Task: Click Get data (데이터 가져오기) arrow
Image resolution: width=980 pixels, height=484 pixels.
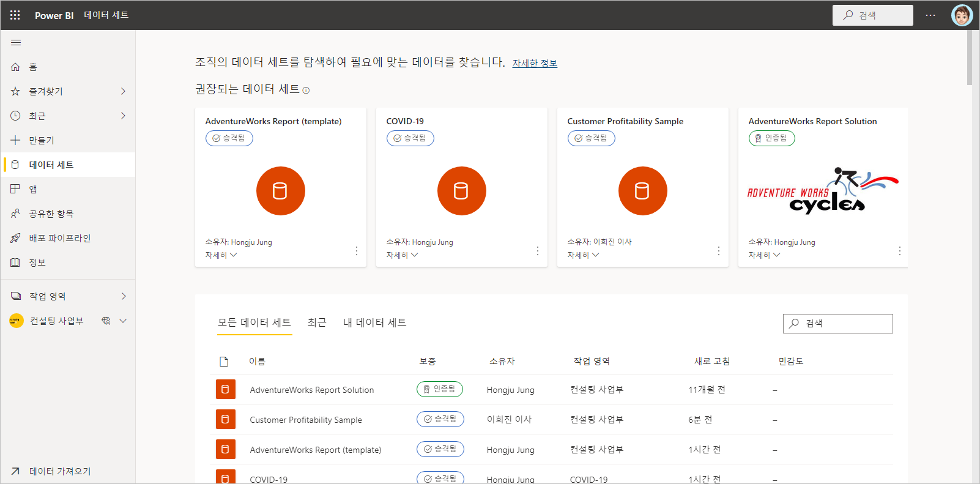Action: [x=15, y=471]
